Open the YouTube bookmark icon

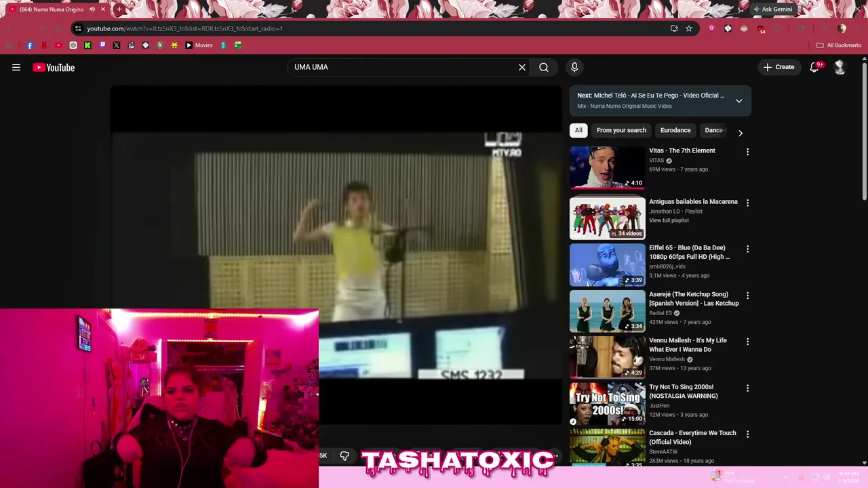pyautogui.click(x=58, y=45)
